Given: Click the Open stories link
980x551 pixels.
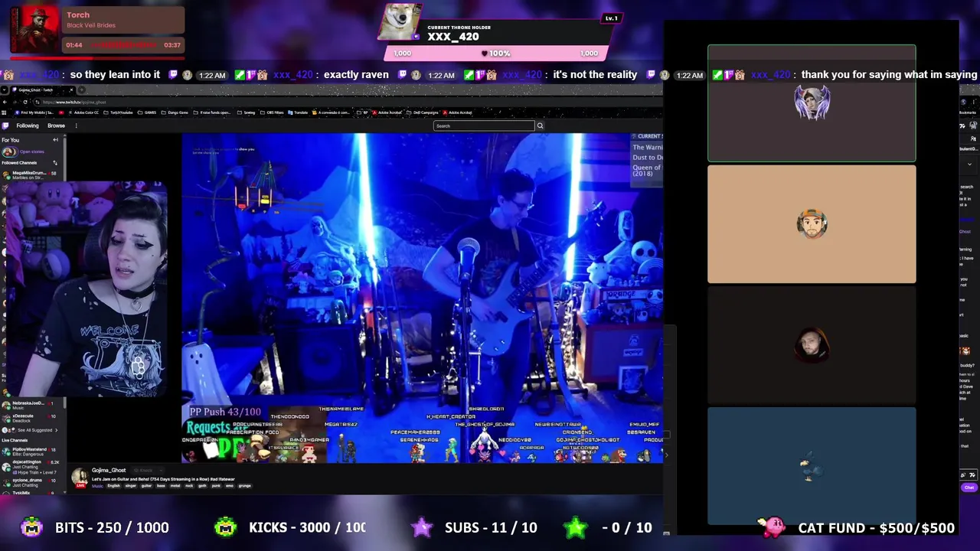Looking at the screenshot, I should 31,152.
